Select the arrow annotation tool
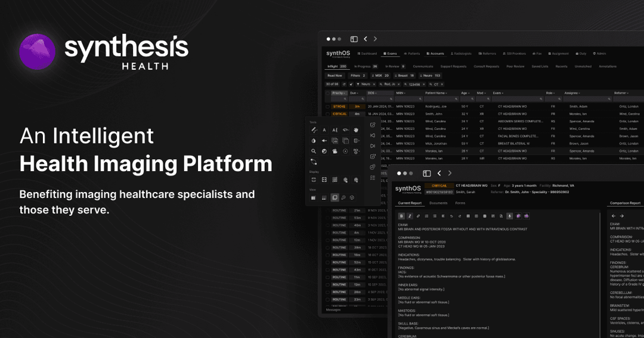This screenshot has width=644, height=338. click(x=324, y=141)
